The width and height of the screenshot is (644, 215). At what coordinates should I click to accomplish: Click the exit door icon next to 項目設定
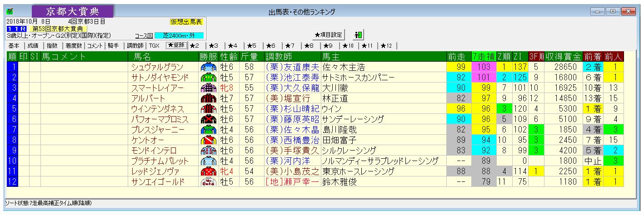359,34
